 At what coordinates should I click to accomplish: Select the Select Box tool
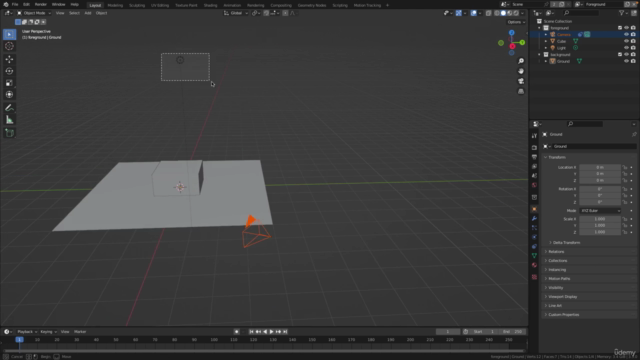pos(9,34)
